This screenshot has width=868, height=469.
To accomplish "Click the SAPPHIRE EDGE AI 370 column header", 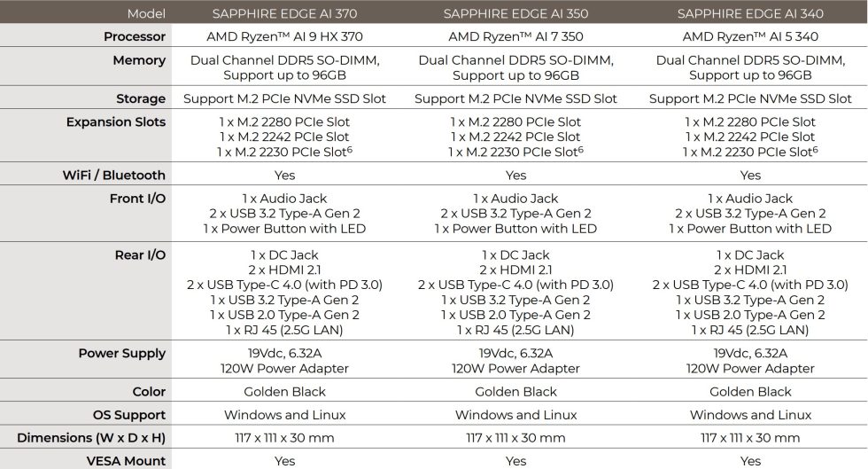I will (284, 13).
